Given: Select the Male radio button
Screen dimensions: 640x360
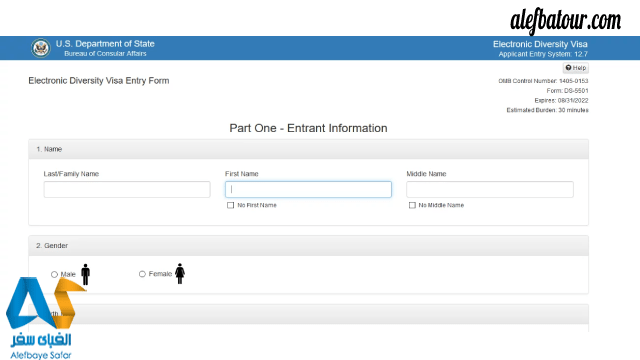Looking at the screenshot, I should click(54, 274).
